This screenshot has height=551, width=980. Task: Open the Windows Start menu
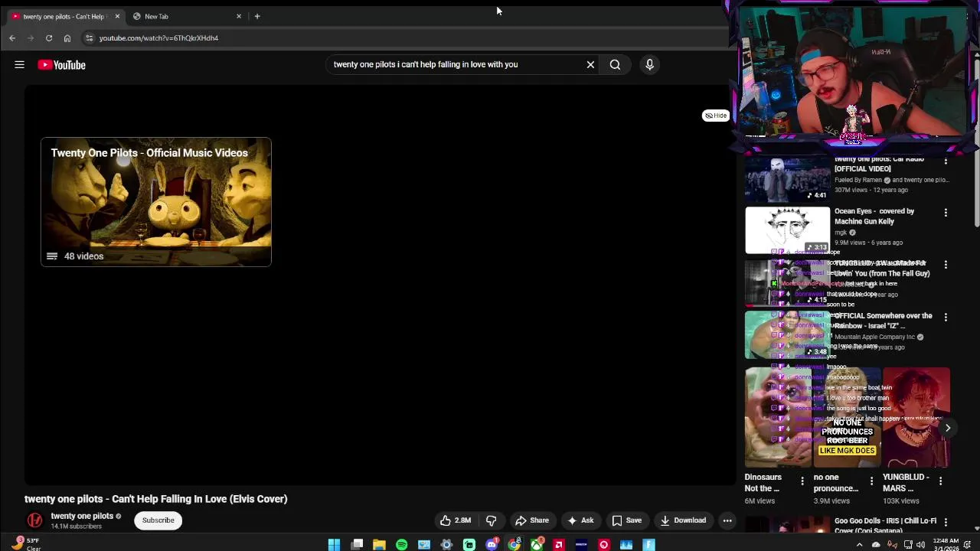click(x=335, y=545)
